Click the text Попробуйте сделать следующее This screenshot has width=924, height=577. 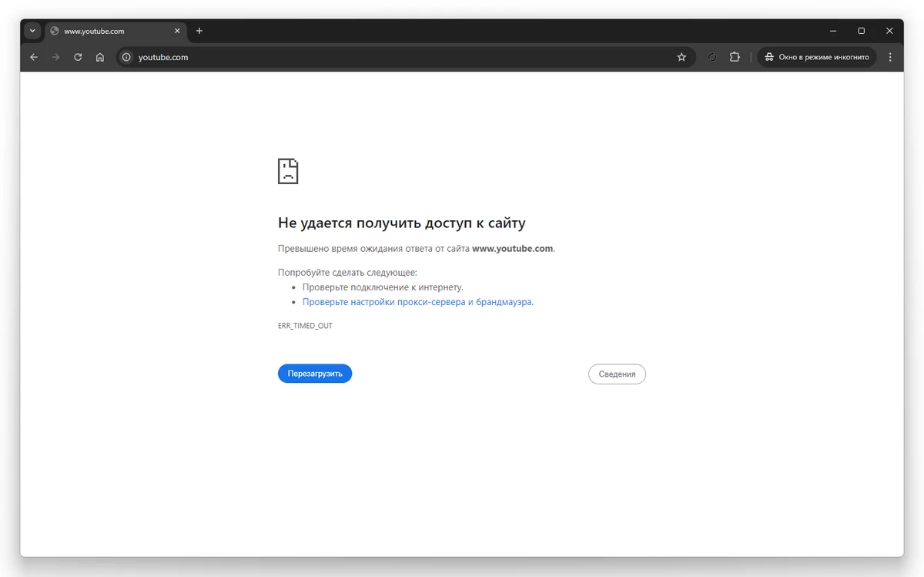pyautogui.click(x=347, y=273)
